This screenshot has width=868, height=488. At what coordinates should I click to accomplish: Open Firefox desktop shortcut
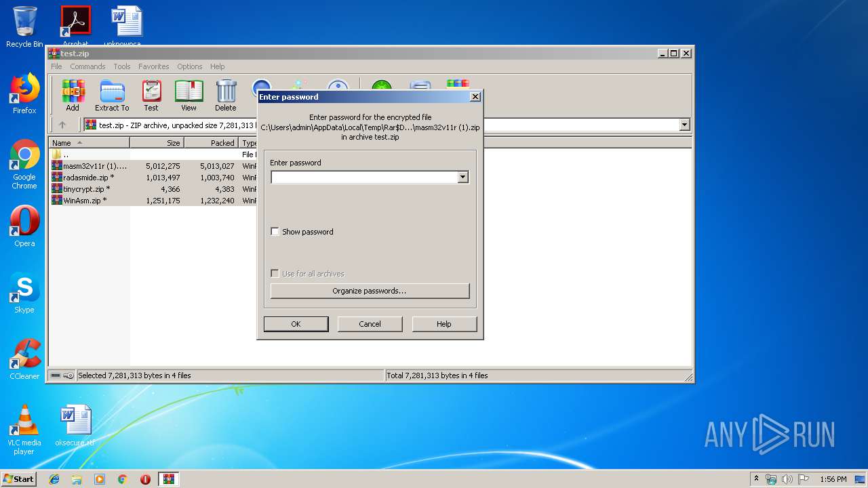coord(24,94)
